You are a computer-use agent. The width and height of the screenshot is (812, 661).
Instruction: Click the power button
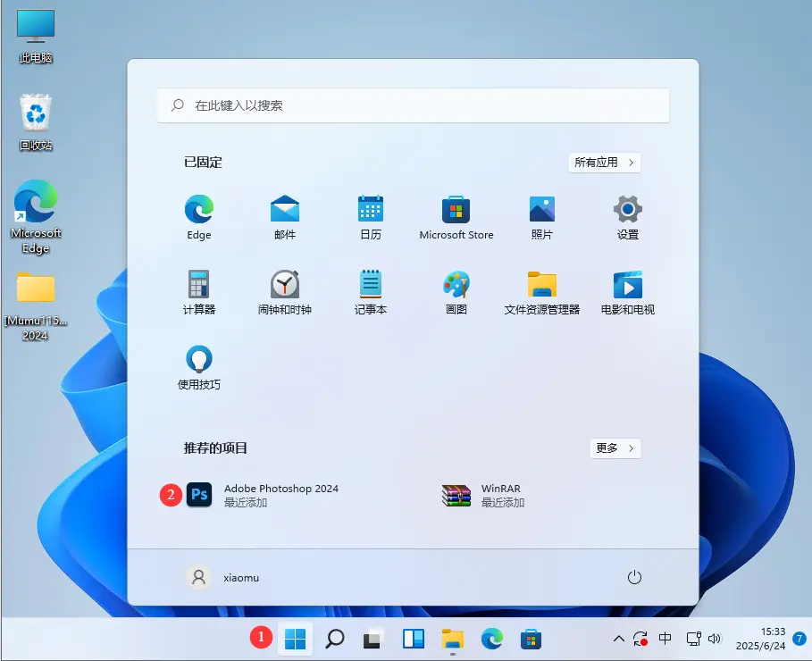pos(635,578)
